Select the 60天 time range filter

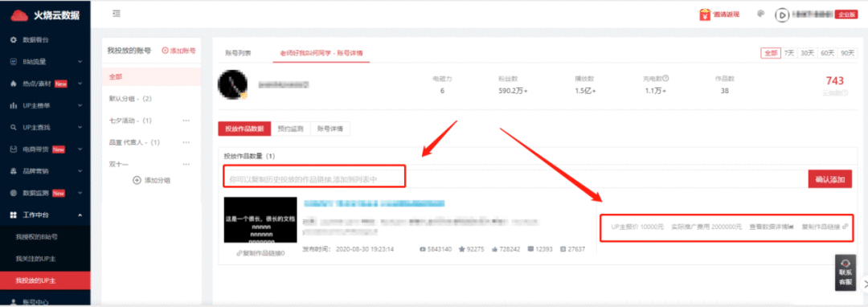click(x=828, y=53)
